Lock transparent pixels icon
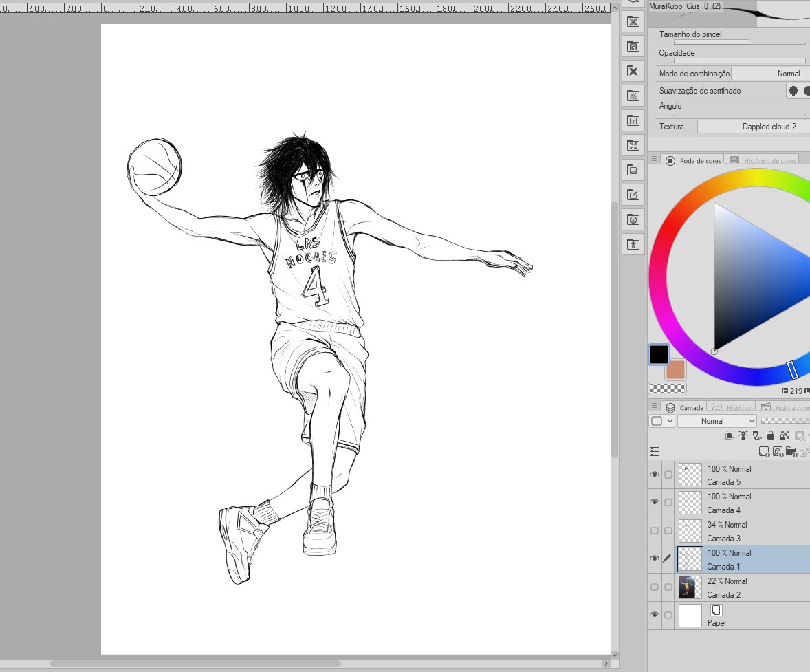The height and width of the screenshot is (672, 810). click(785, 436)
